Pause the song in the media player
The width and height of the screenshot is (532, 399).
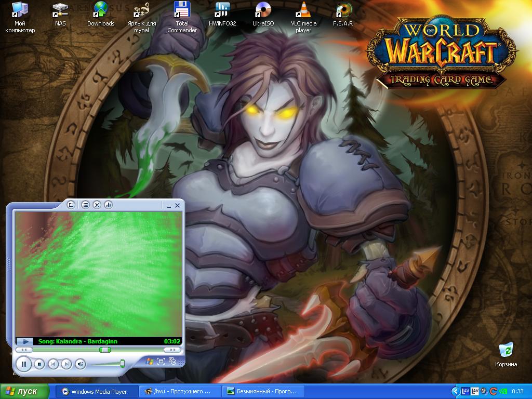coord(24,364)
